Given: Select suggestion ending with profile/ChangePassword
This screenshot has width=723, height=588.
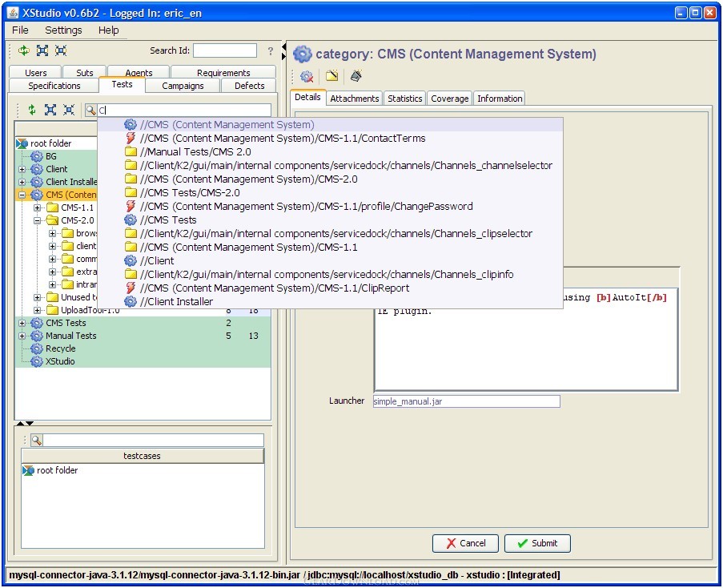Looking at the screenshot, I should [330, 206].
